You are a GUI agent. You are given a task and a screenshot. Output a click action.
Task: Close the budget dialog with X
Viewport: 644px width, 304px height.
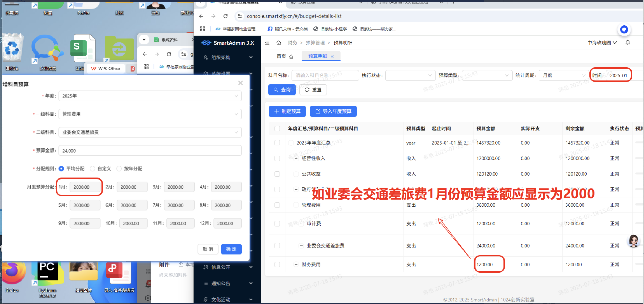pyautogui.click(x=240, y=83)
